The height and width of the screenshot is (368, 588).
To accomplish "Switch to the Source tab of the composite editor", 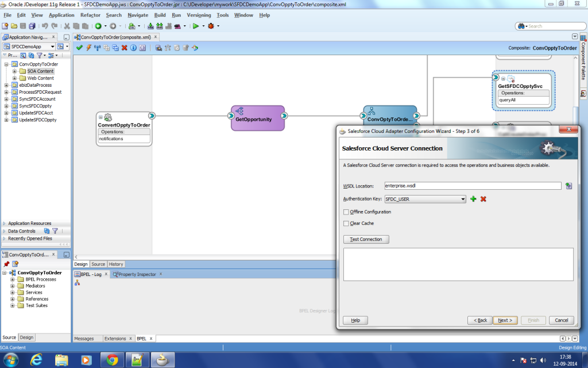I will 98,264.
